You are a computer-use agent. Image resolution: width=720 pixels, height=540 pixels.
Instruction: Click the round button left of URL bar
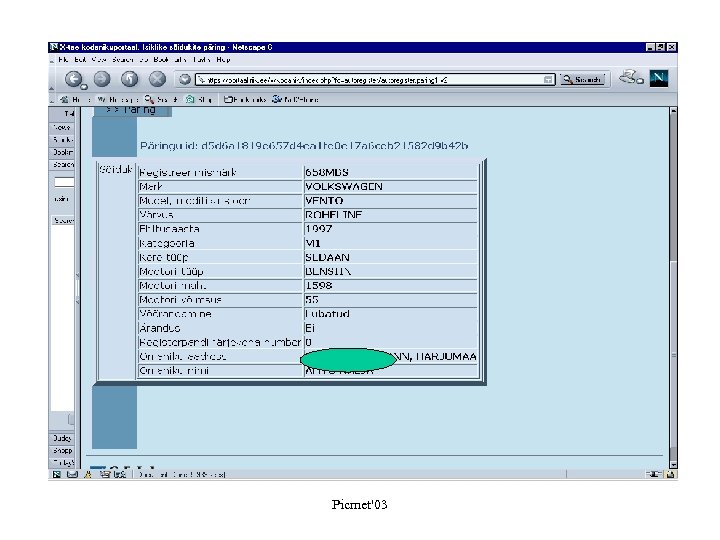click(x=185, y=79)
